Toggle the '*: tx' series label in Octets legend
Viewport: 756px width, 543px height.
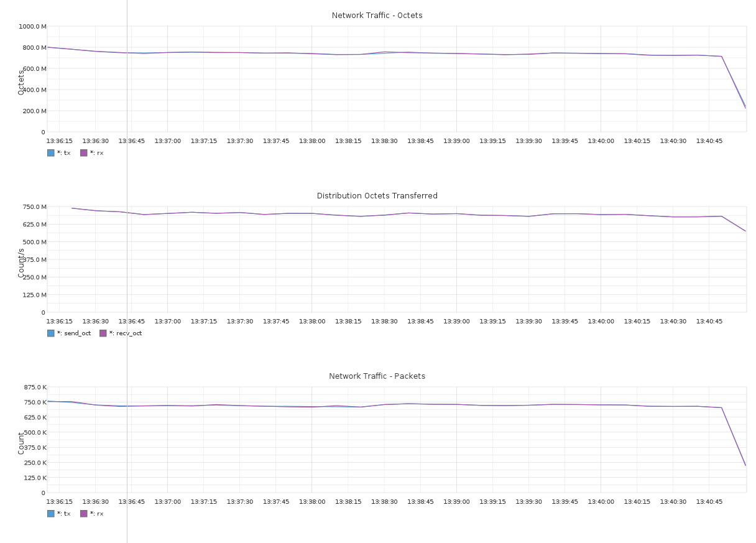[64, 153]
